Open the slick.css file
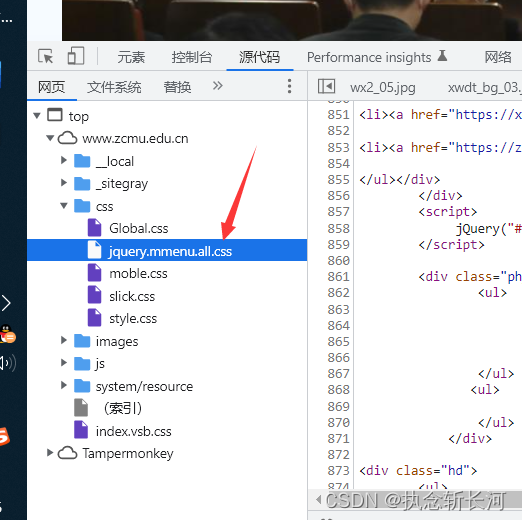The height and width of the screenshot is (520, 522). point(132,296)
